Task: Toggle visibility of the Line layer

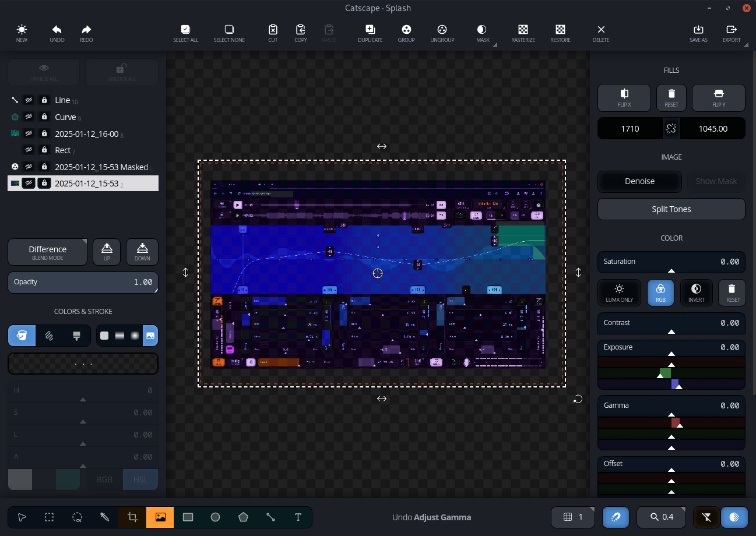Action: (x=29, y=100)
